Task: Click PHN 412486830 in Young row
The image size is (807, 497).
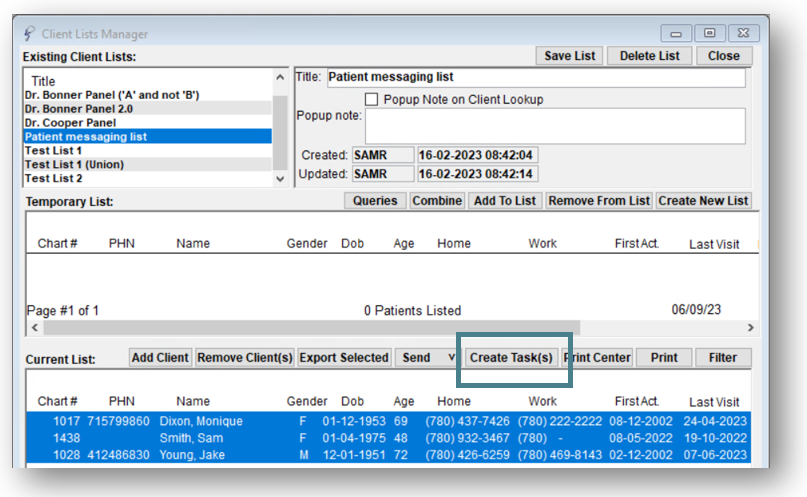Action: (118, 455)
